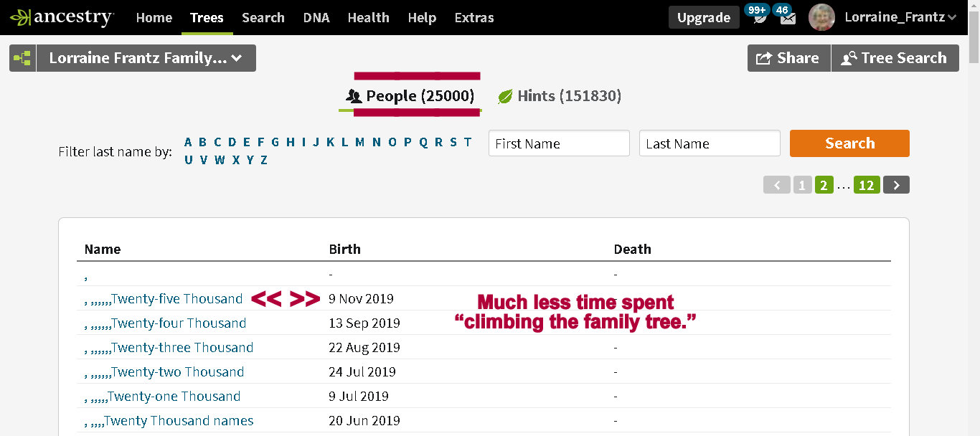The height and width of the screenshot is (436, 980).
Task: Go to previous page arrow
Action: (x=776, y=185)
